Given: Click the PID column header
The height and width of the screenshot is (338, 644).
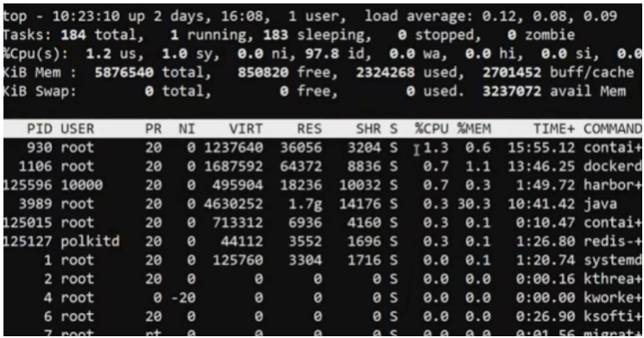Looking at the screenshot, I should pyautogui.click(x=40, y=128).
